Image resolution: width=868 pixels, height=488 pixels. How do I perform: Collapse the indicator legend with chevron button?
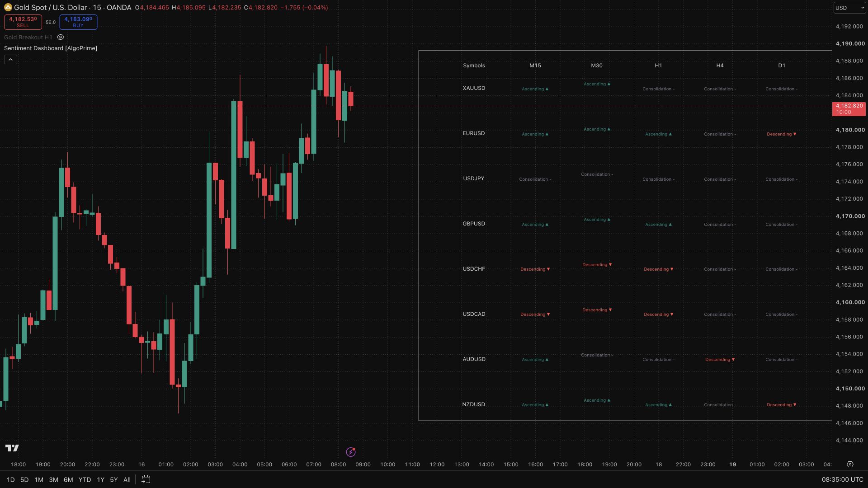pyautogui.click(x=10, y=59)
